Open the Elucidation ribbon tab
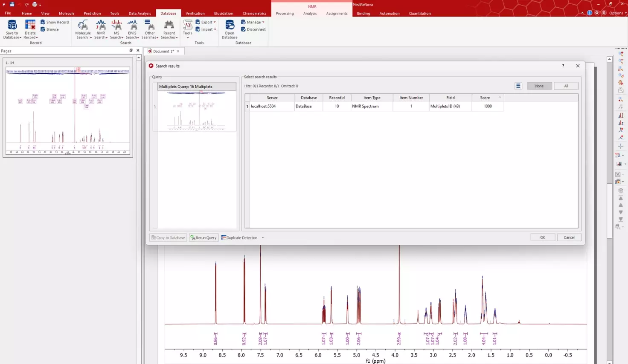 [x=224, y=13]
